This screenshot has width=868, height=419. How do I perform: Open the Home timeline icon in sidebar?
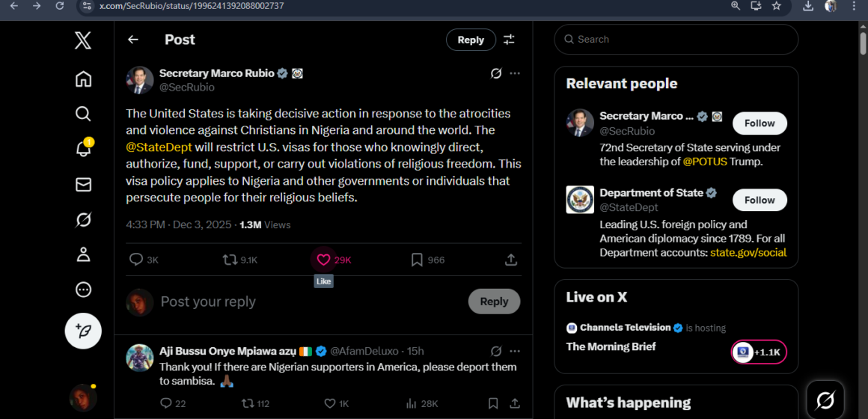point(83,79)
